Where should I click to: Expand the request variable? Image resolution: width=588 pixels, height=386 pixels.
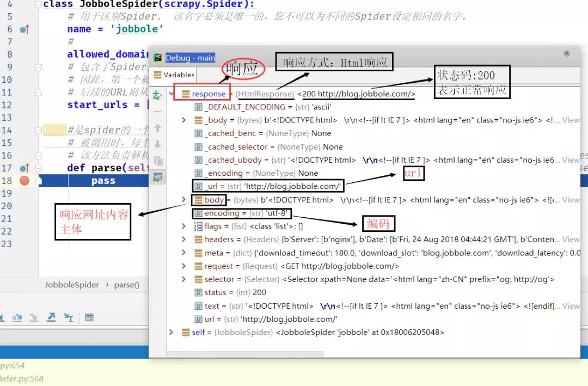click(x=183, y=266)
